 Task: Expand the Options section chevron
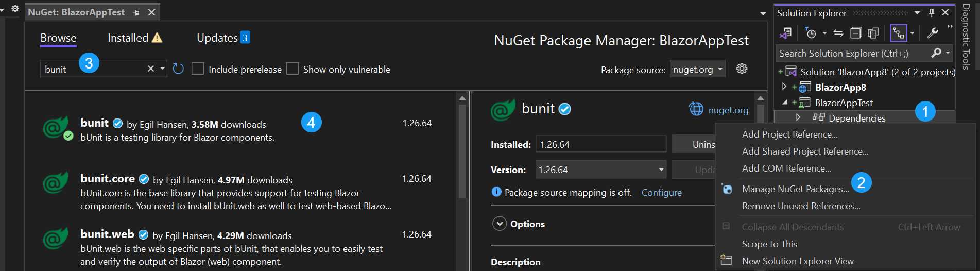500,224
